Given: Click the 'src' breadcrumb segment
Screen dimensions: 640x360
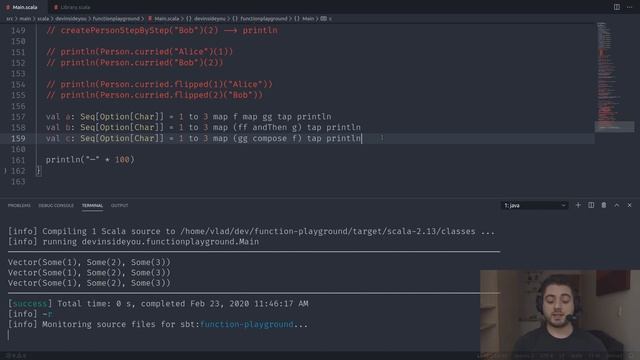Looking at the screenshot, I should click(9, 19).
